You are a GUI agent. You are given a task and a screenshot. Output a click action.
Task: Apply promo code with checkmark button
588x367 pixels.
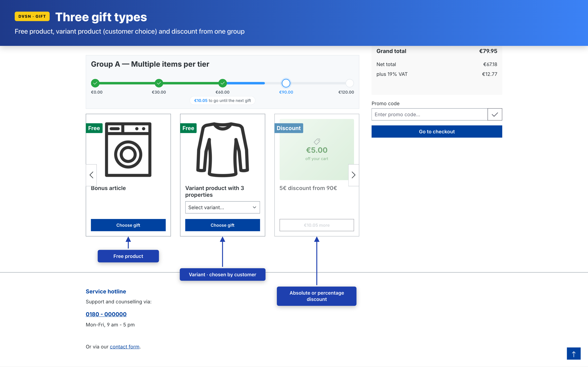[x=494, y=114]
